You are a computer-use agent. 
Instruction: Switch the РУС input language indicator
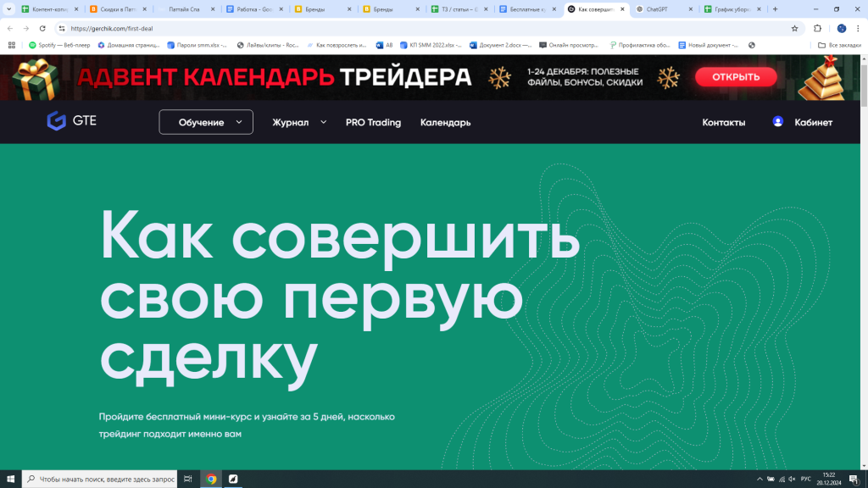pos(805,480)
